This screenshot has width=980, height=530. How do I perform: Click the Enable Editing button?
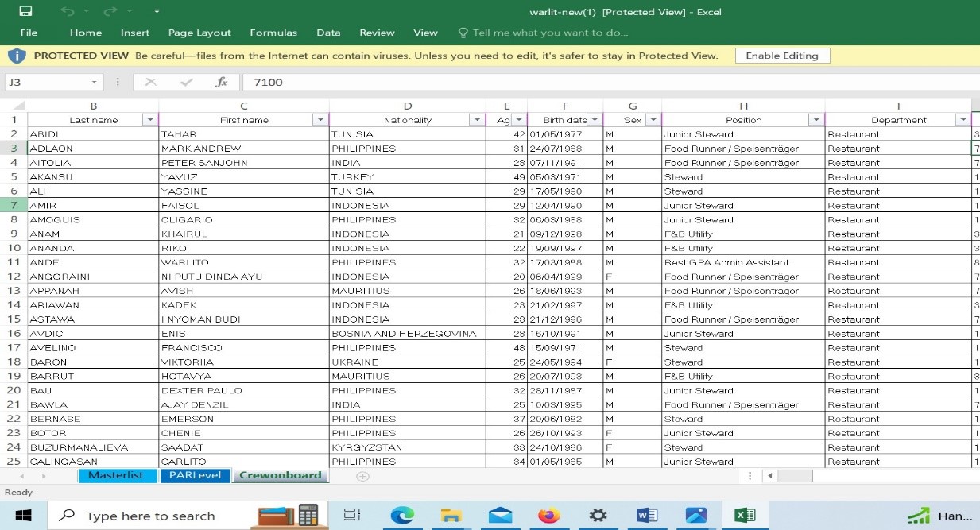point(782,56)
